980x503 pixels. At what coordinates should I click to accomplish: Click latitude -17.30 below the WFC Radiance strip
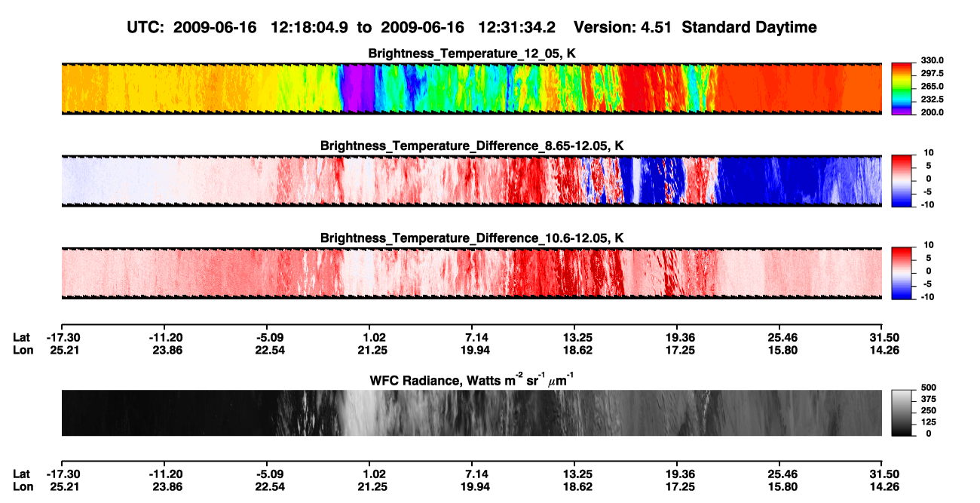(63, 474)
